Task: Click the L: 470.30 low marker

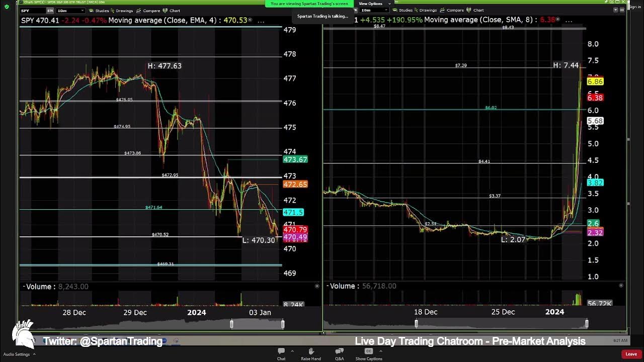Action: 259,240
